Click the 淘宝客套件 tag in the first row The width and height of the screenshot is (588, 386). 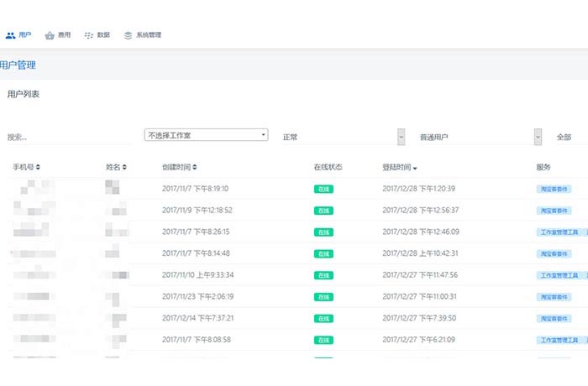pos(554,189)
